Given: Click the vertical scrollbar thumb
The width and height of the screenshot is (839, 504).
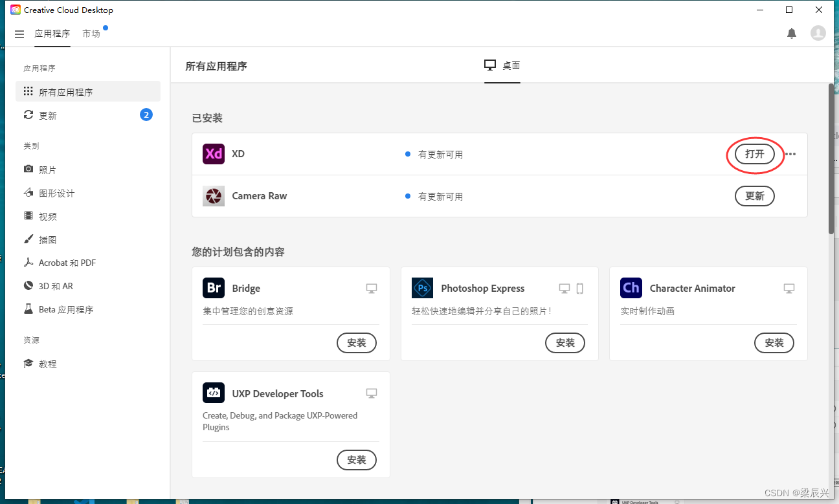Looking at the screenshot, I should [831, 158].
